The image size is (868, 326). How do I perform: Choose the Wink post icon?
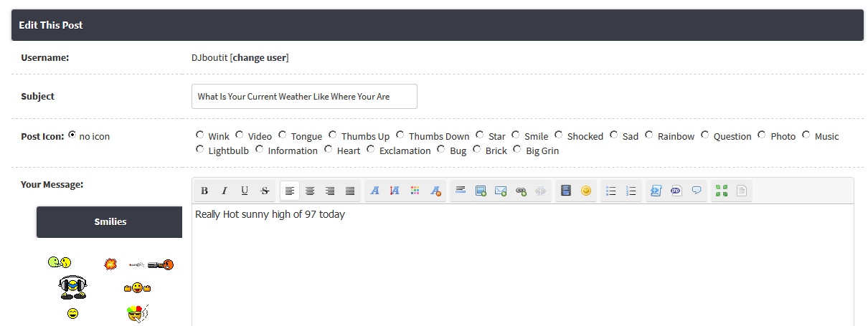(199, 135)
